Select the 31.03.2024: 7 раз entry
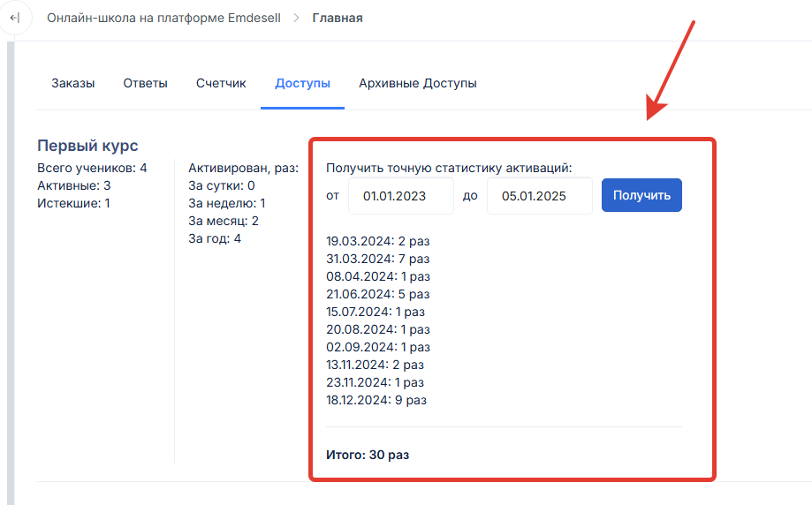Screen dimensions: 812x505 (377, 259)
